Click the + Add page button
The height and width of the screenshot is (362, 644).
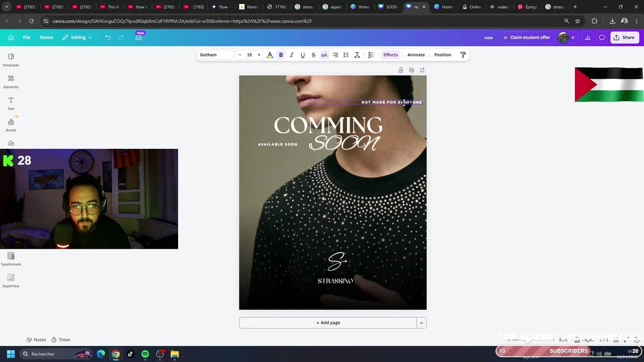click(328, 323)
